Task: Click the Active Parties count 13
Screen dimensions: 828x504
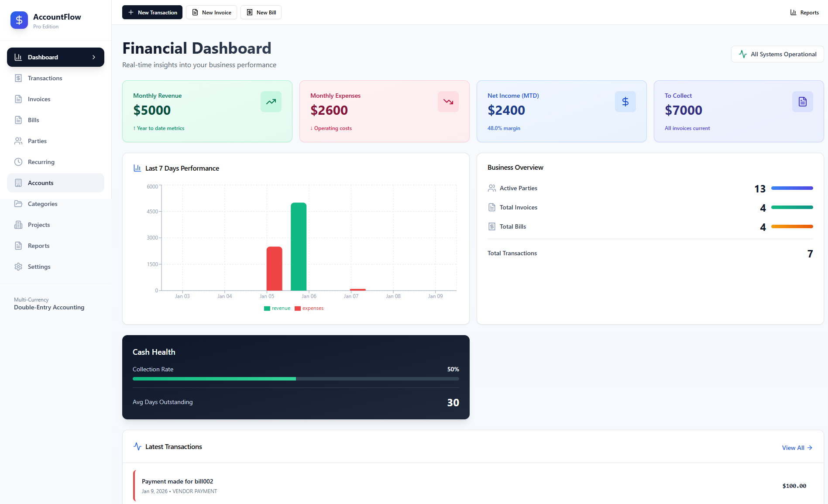Action: [760, 189]
